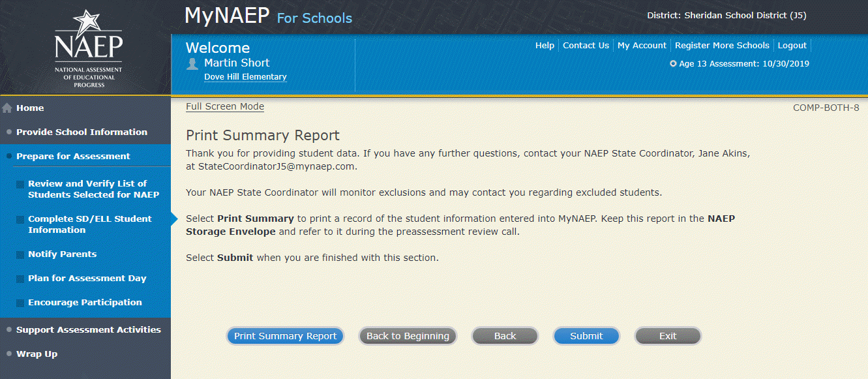The image size is (868, 379).
Task: Expand the Wrap Up section
Action: [37, 354]
